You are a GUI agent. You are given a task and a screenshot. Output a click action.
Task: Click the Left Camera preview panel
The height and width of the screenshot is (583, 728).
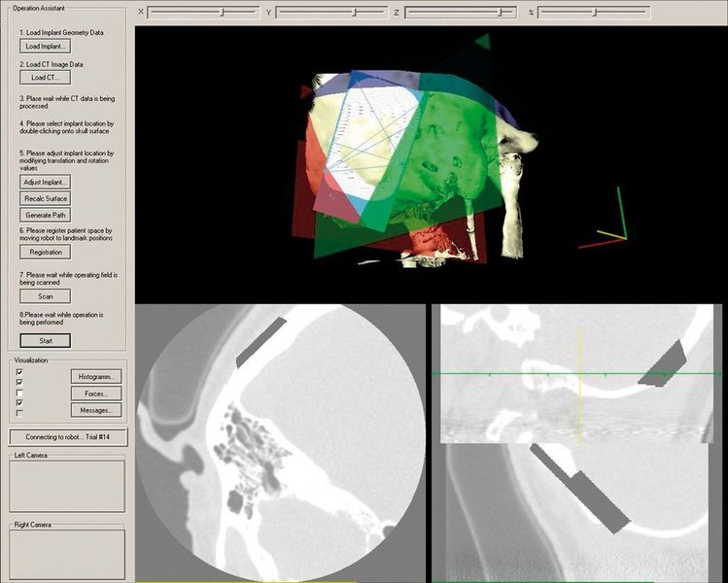pos(67,486)
